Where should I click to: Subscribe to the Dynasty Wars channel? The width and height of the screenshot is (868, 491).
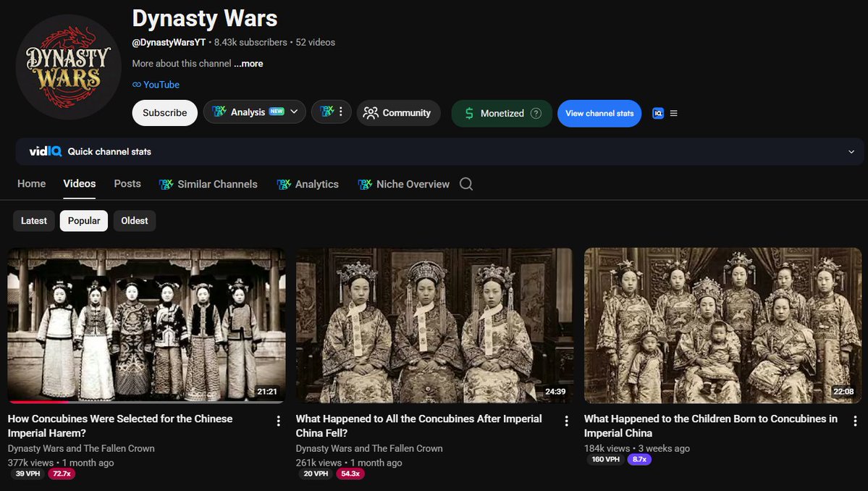(164, 113)
